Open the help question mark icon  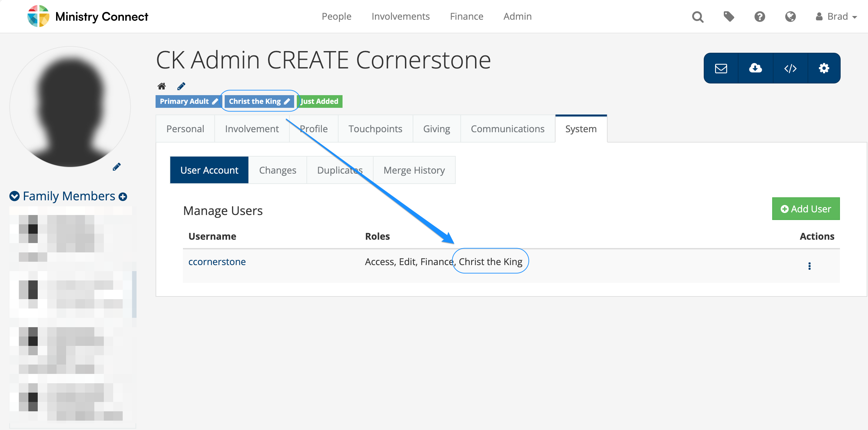click(x=759, y=16)
